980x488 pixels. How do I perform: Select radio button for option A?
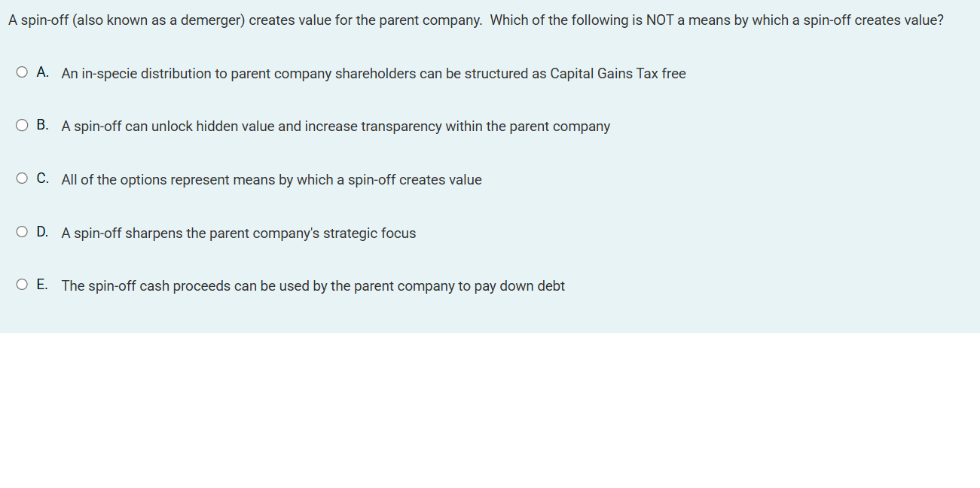click(22, 72)
